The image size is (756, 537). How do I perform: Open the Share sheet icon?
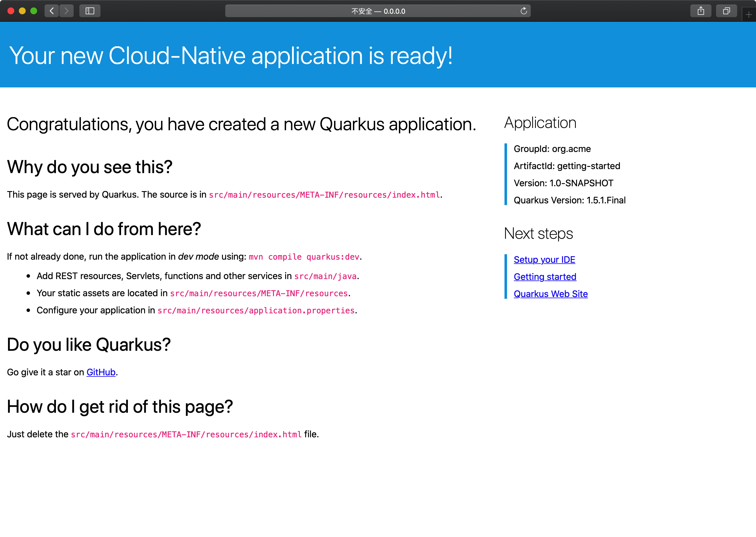[x=701, y=11]
